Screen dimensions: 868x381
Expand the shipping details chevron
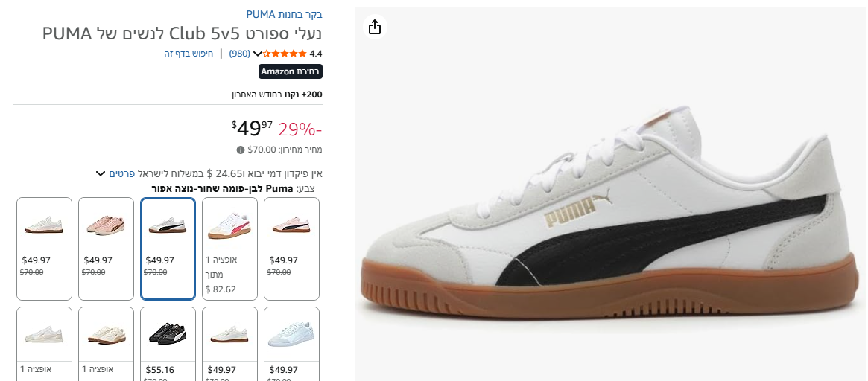click(x=101, y=173)
